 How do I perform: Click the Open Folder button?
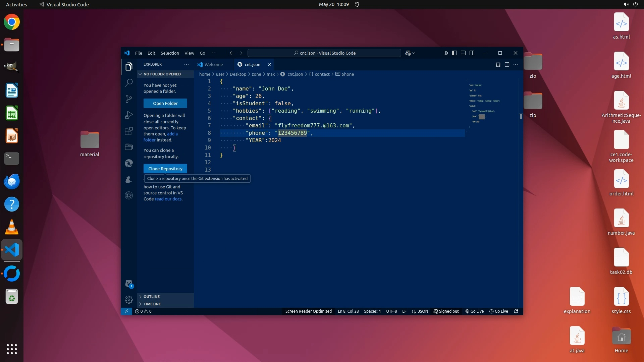pyautogui.click(x=165, y=103)
